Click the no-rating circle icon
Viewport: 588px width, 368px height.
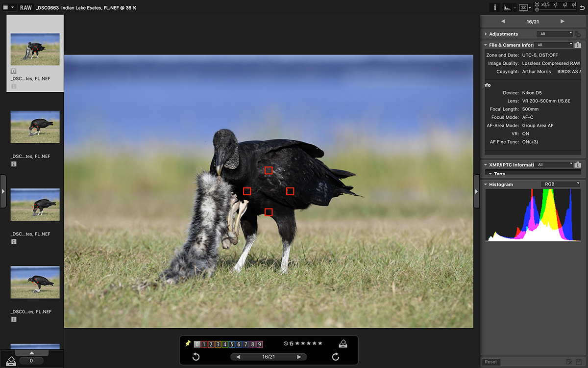click(286, 343)
